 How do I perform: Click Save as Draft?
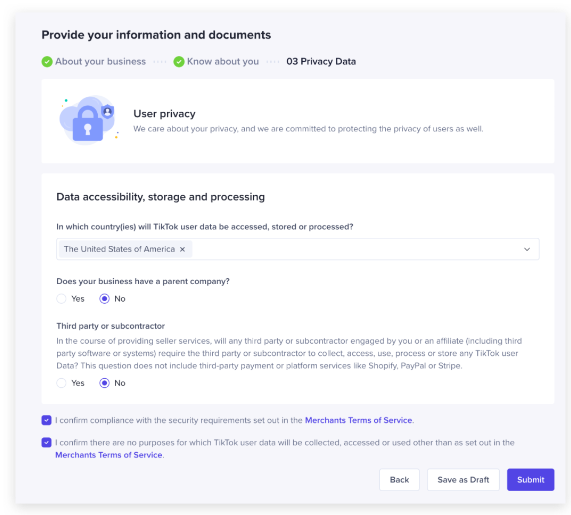click(463, 480)
